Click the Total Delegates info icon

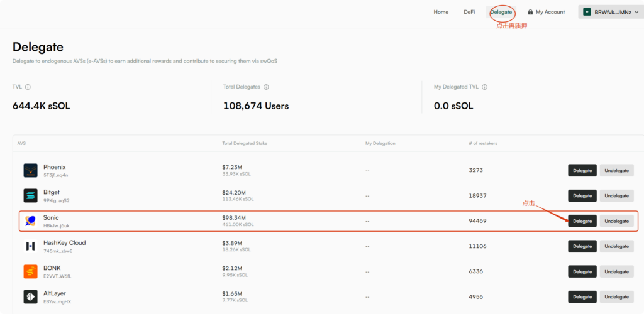(x=266, y=87)
